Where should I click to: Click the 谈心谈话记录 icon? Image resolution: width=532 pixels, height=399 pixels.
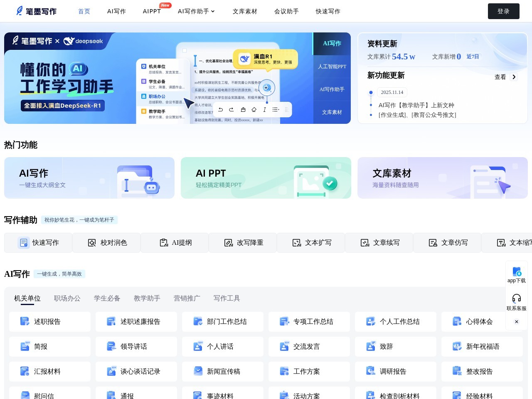pyautogui.click(x=111, y=371)
